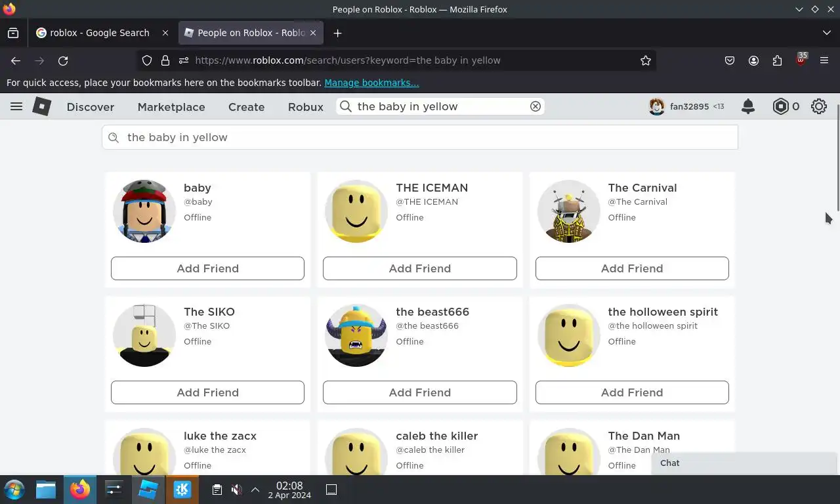This screenshot has width=840, height=504.
Task: Open THE ICEMAN avatar thumbnail
Action: [356, 211]
